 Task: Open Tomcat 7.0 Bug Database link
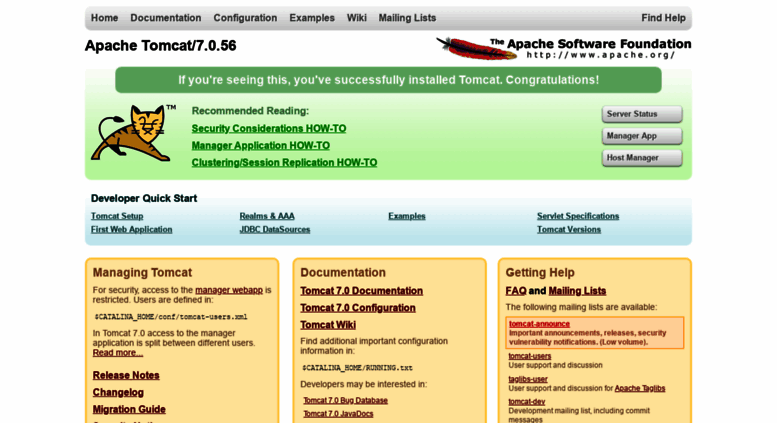tap(345, 400)
